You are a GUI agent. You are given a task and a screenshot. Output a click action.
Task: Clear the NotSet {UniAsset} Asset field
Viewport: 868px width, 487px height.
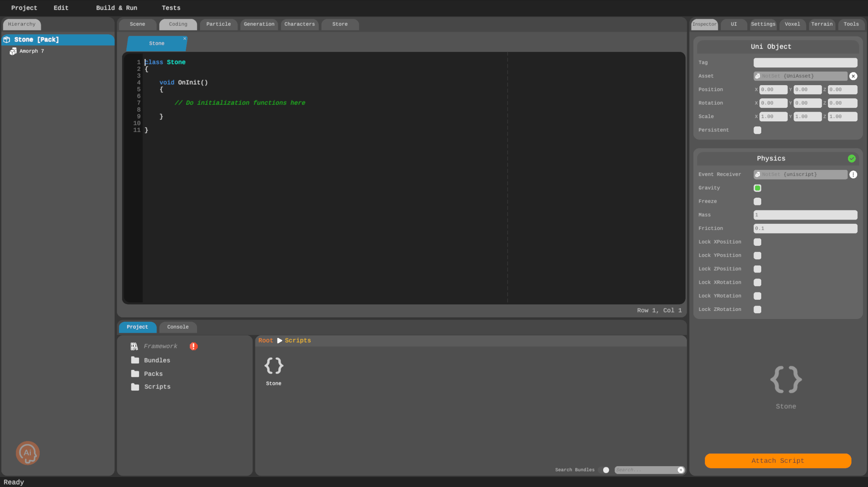point(853,76)
